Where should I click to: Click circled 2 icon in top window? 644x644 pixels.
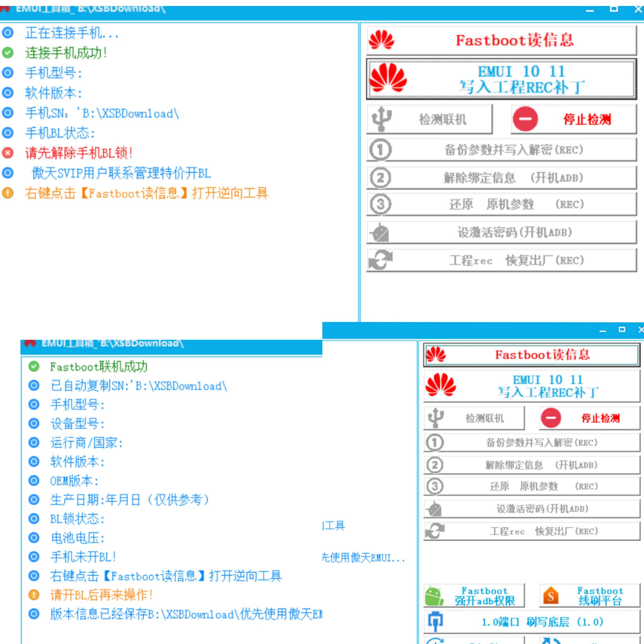[380, 178]
